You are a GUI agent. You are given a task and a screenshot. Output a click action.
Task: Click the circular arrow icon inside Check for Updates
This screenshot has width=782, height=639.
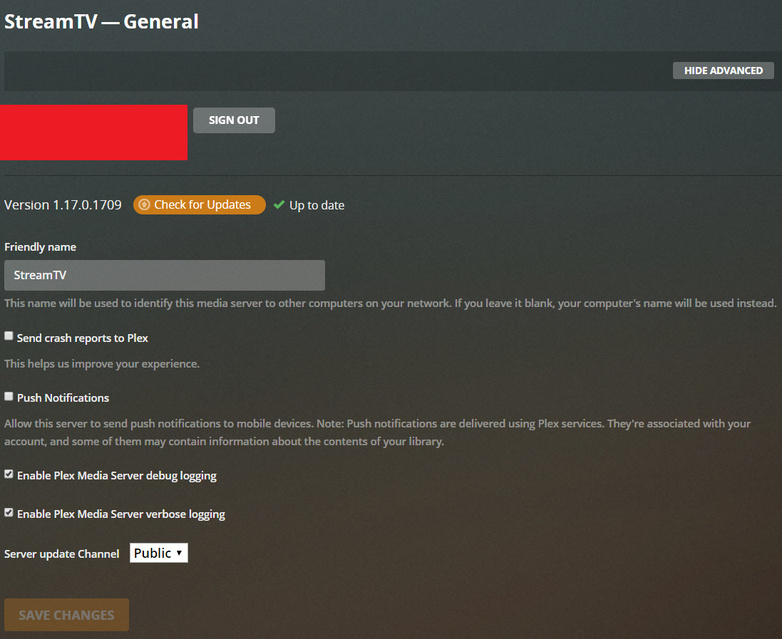point(144,205)
